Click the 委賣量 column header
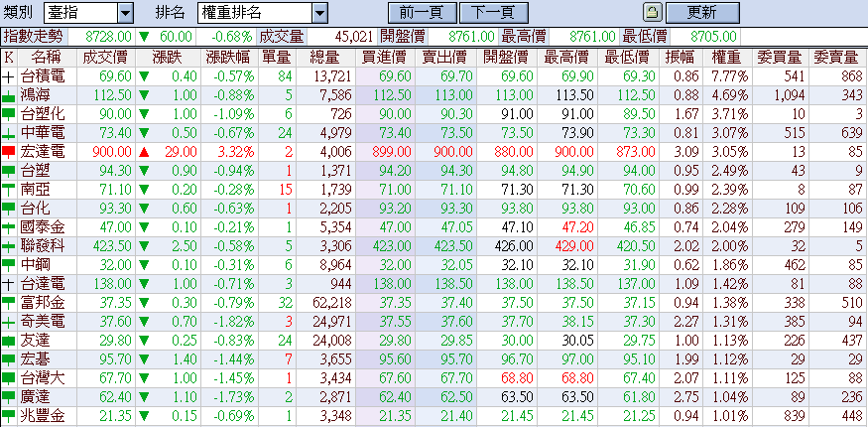The height and width of the screenshot is (427, 868). 836,57
